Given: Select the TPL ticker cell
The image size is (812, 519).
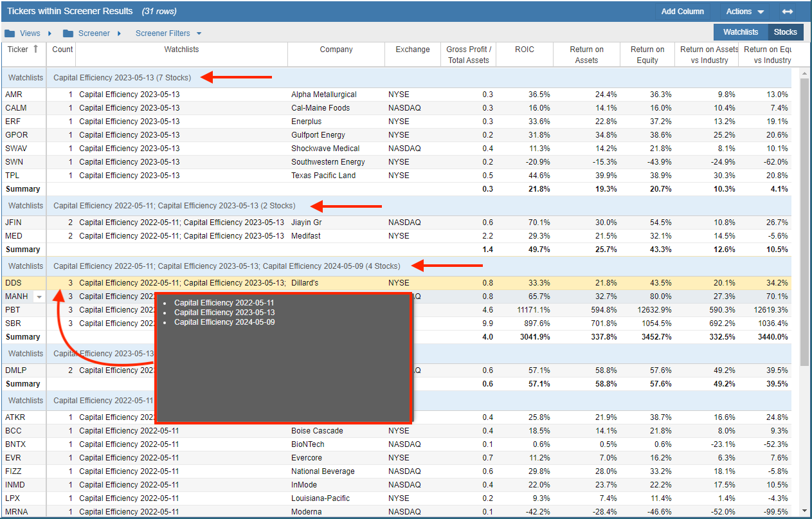Looking at the screenshot, I should coord(24,176).
